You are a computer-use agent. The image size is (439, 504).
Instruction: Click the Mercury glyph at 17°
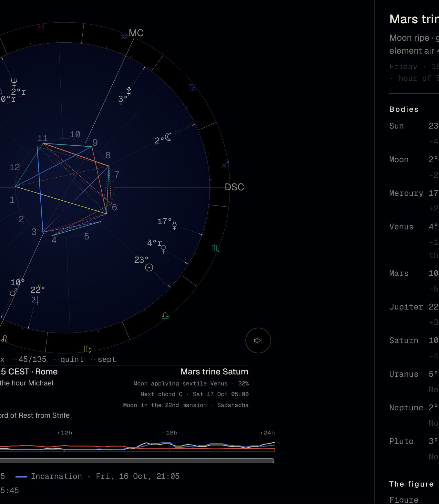175,226
